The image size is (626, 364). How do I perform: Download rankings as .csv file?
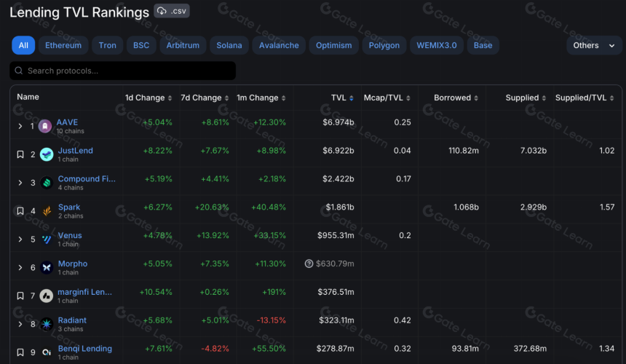(x=172, y=11)
